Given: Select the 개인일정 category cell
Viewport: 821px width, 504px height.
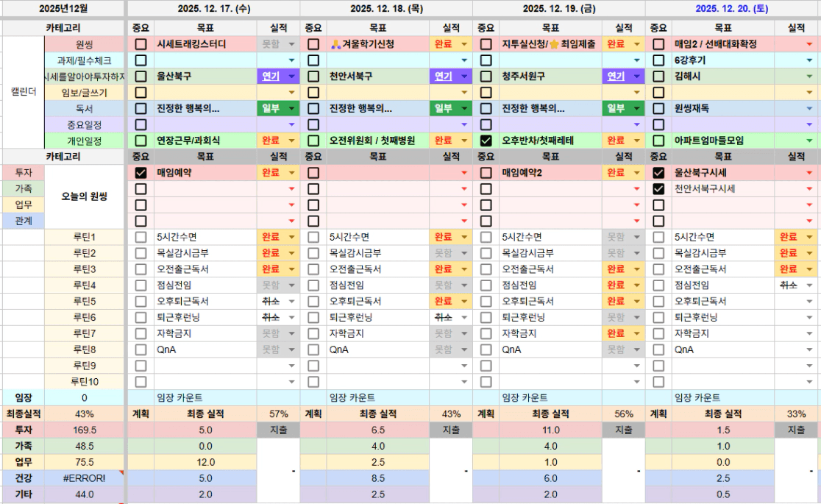Looking at the screenshot, I should (85, 141).
